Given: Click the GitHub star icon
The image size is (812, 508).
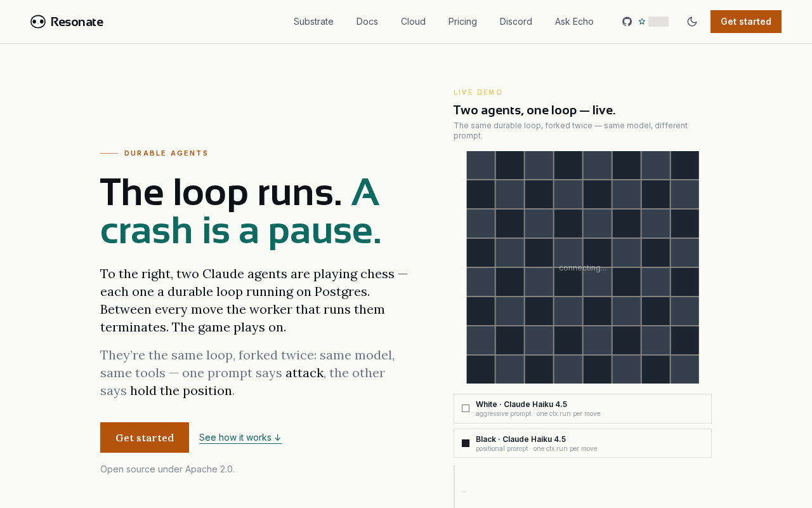Looking at the screenshot, I should tap(642, 22).
